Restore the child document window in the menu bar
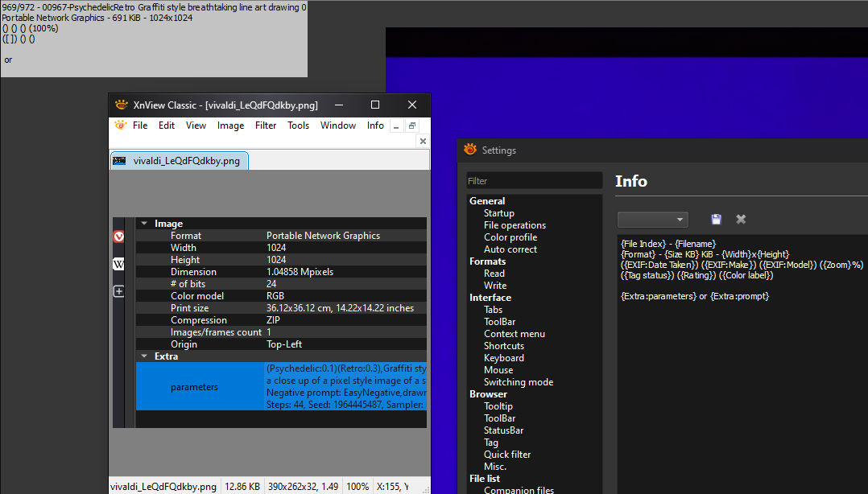 [411, 126]
